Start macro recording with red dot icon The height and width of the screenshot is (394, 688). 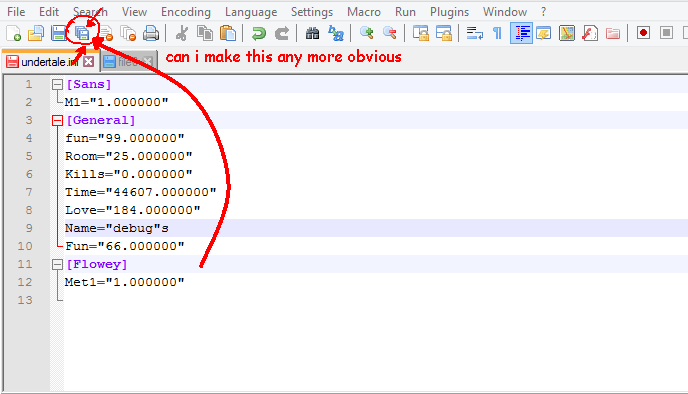643,33
